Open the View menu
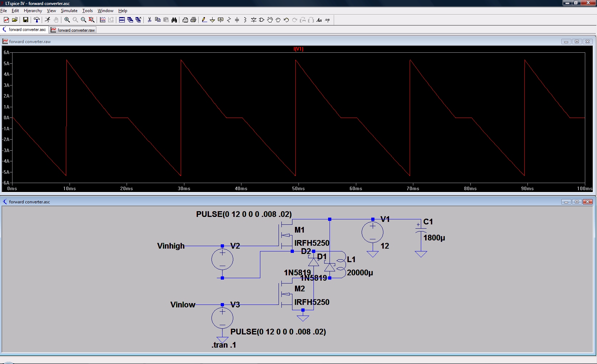The height and width of the screenshot is (364, 597). click(x=51, y=11)
